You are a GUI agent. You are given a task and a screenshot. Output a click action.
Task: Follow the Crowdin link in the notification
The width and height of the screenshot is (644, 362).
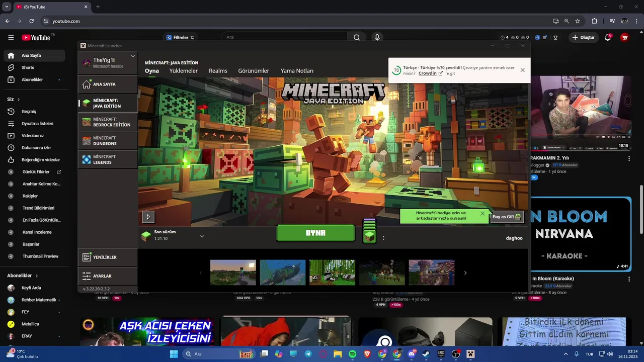431,73
